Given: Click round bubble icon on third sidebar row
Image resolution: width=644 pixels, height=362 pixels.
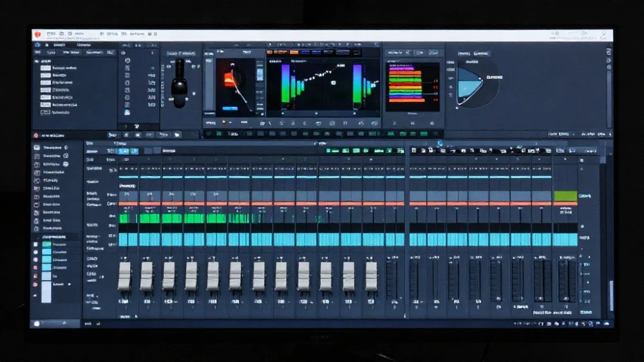Looking at the screenshot, I should tap(66, 164).
